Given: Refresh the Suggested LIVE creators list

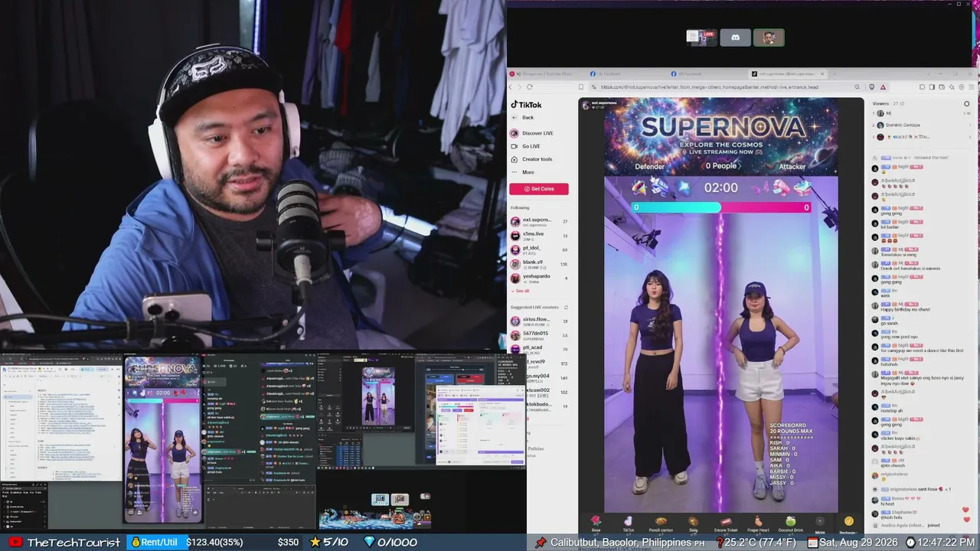Looking at the screenshot, I should click(x=565, y=307).
